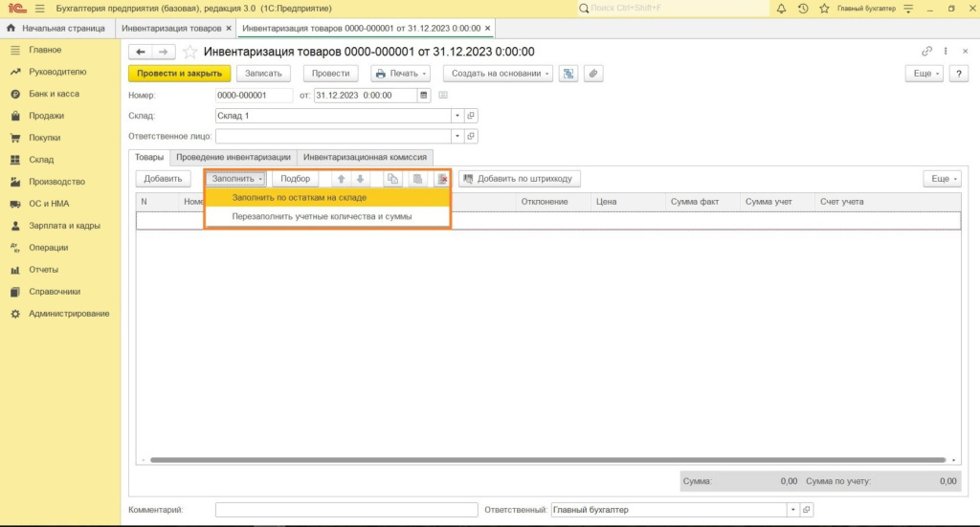Switch to Проведение инвентаризации tab

tap(234, 158)
